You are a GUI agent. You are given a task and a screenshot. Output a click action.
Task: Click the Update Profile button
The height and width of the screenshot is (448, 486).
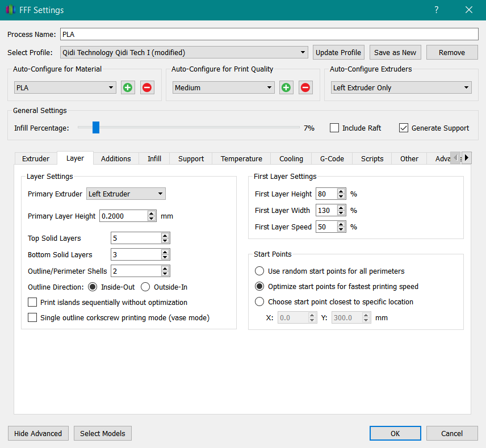click(x=338, y=53)
